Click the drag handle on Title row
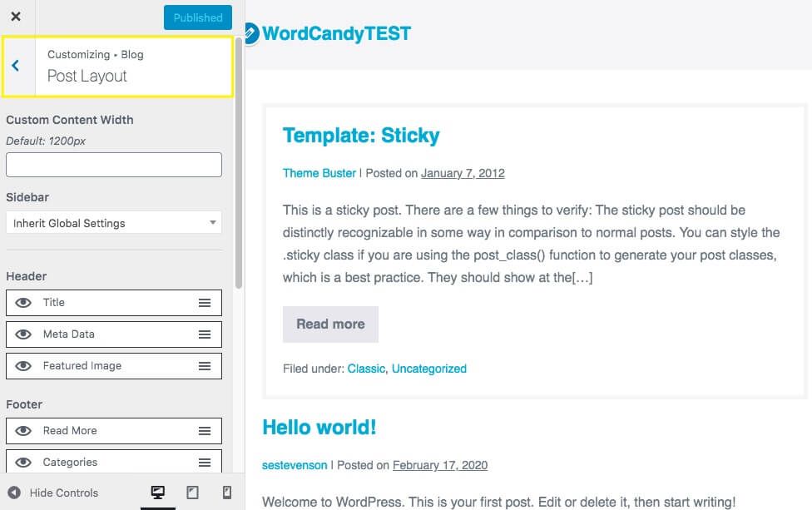812x510 pixels. 205,303
